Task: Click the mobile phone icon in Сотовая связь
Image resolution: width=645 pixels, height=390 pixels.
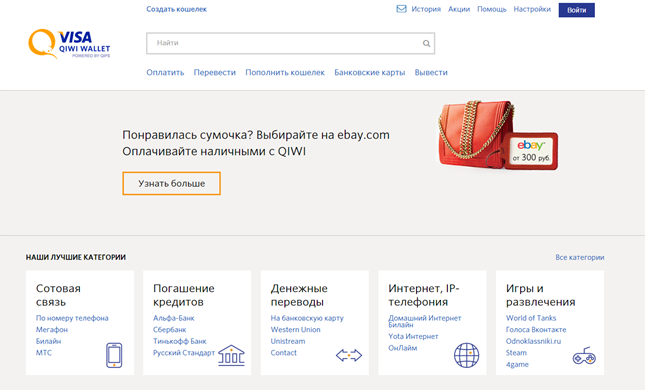Action: pyautogui.click(x=114, y=355)
